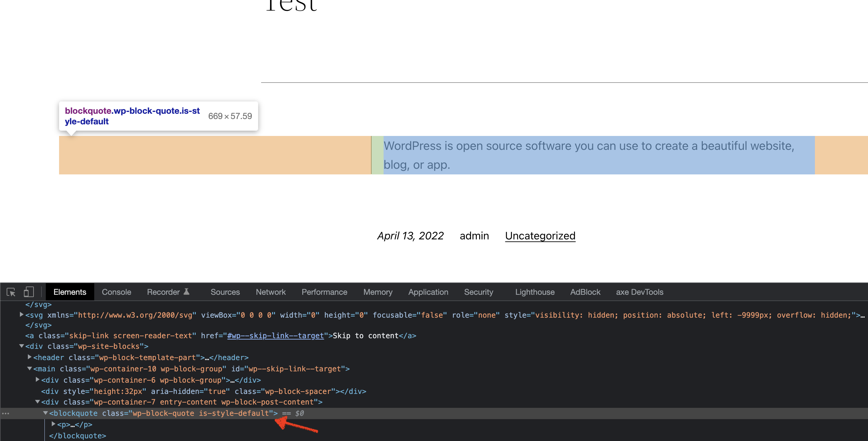Screen dimensions: 868x441
Task: Open the Recorder tab
Action: tap(164, 292)
